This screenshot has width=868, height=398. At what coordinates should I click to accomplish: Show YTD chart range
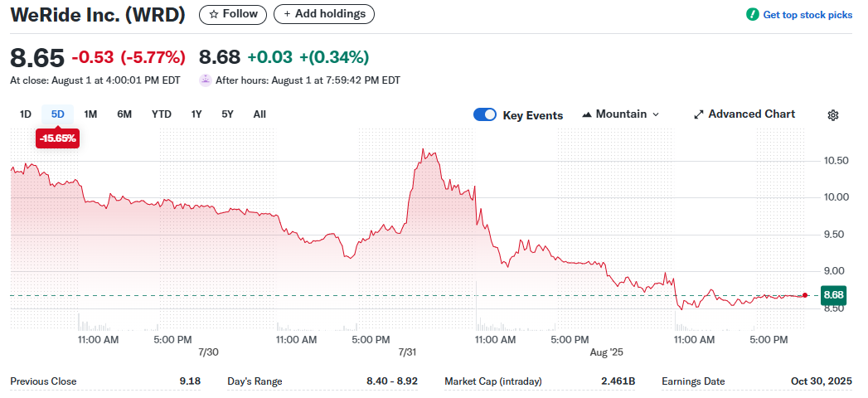(162, 114)
